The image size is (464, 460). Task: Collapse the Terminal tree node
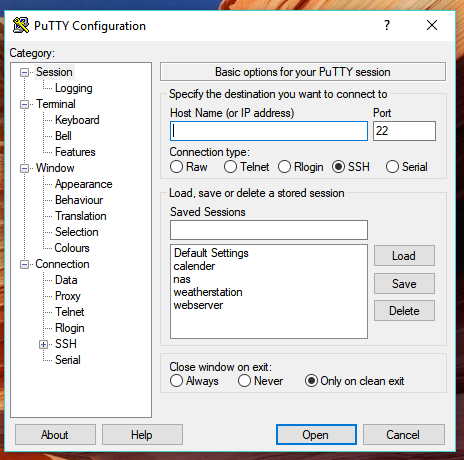[24, 104]
